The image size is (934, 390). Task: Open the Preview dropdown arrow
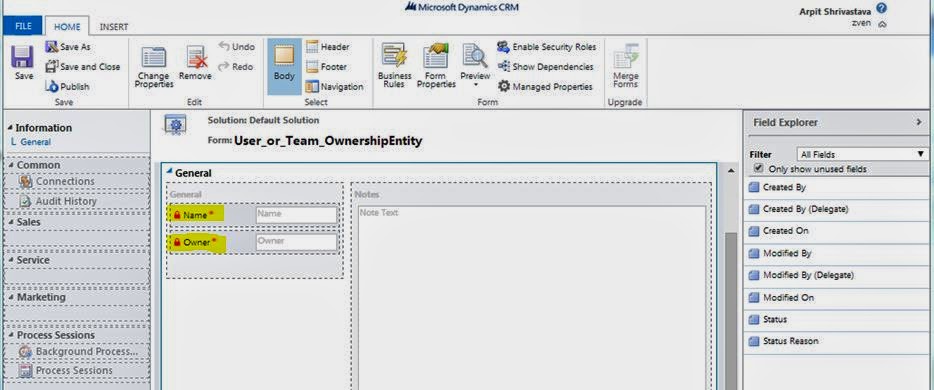(x=475, y=85)
